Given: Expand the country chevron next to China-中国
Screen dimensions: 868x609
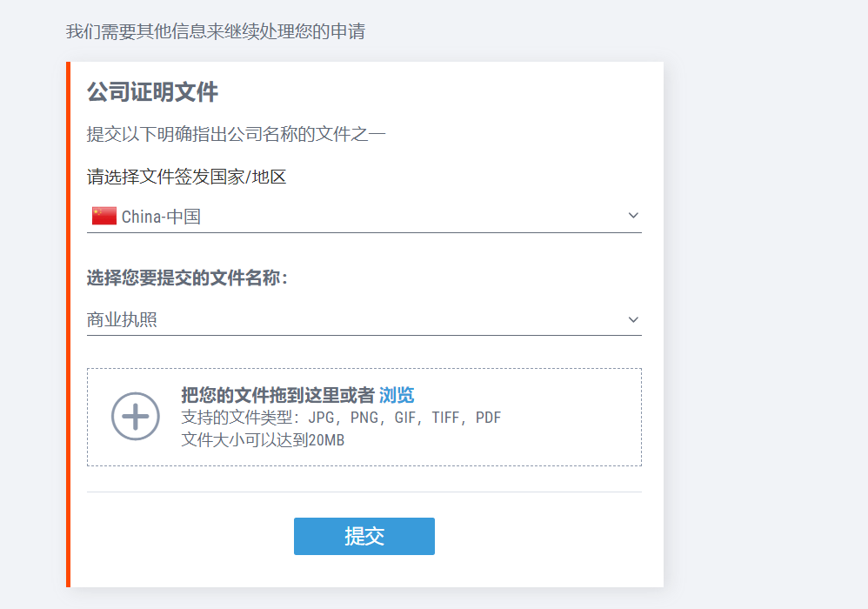Looking at the screenshot, I should (633, 216).
